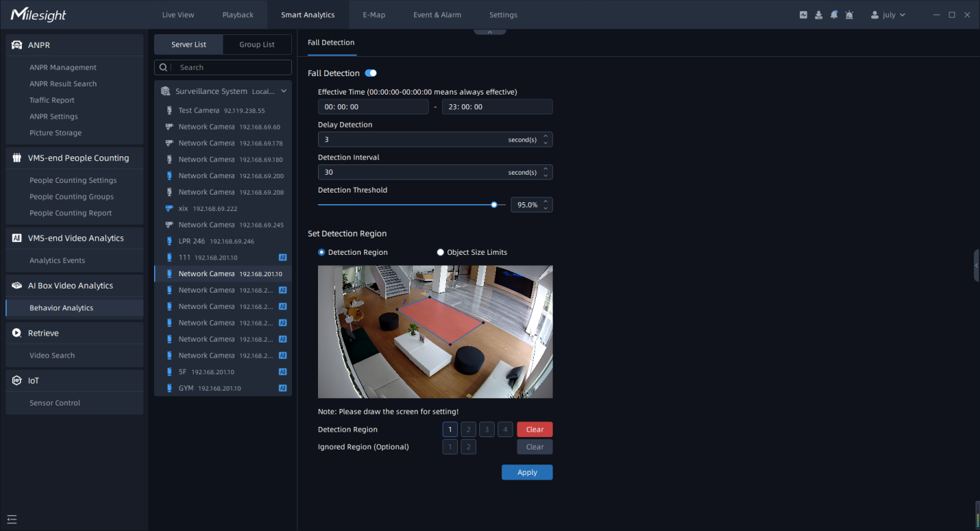
Task: Open the E-Map tab
Action: click(373, 15)
